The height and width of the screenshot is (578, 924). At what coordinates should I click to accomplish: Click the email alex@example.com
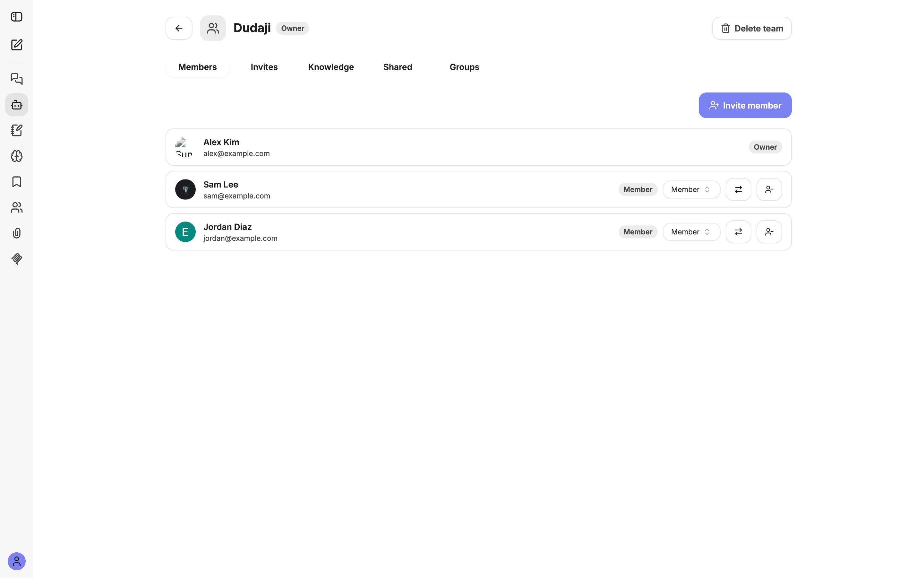[x=236, y=154]
